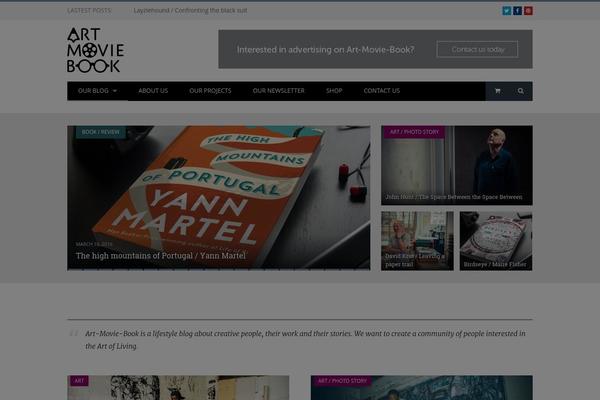Open latest post Confronting the black suit
The height and width of the screenshot is (400, 600).
pos(190,11)
